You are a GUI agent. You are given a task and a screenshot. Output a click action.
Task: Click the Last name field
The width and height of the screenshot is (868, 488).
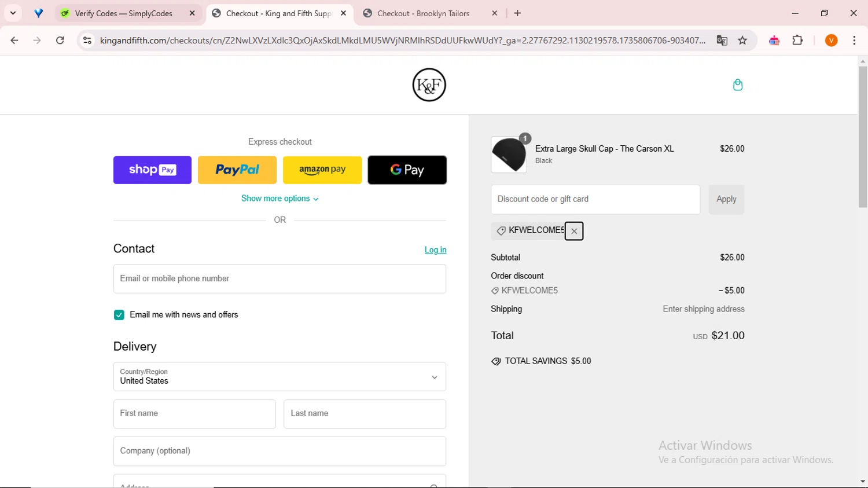[365, 414]
